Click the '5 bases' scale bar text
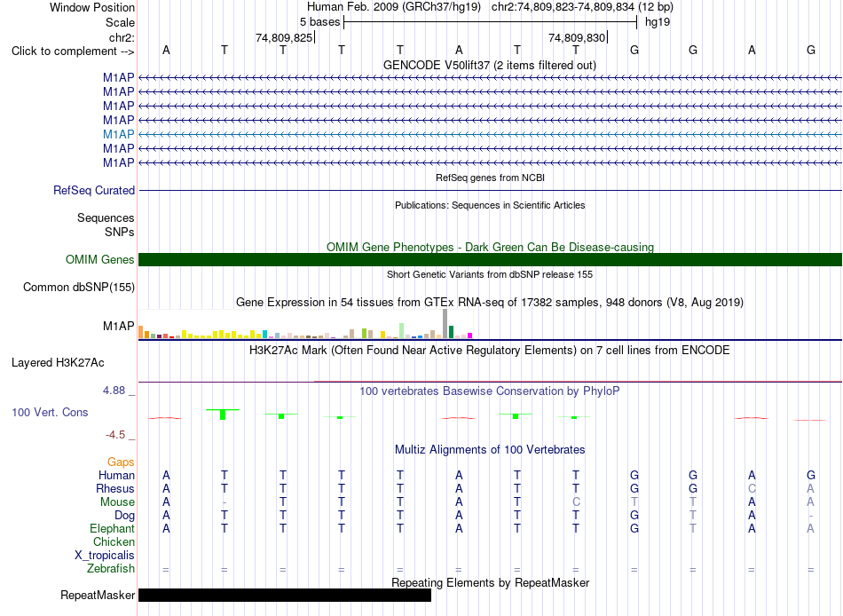Viewport: 843px width, 616px height. (x=319, y=22)
